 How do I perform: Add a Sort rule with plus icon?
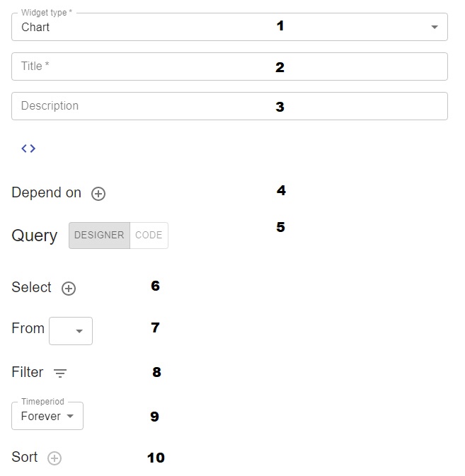point(54,458)
